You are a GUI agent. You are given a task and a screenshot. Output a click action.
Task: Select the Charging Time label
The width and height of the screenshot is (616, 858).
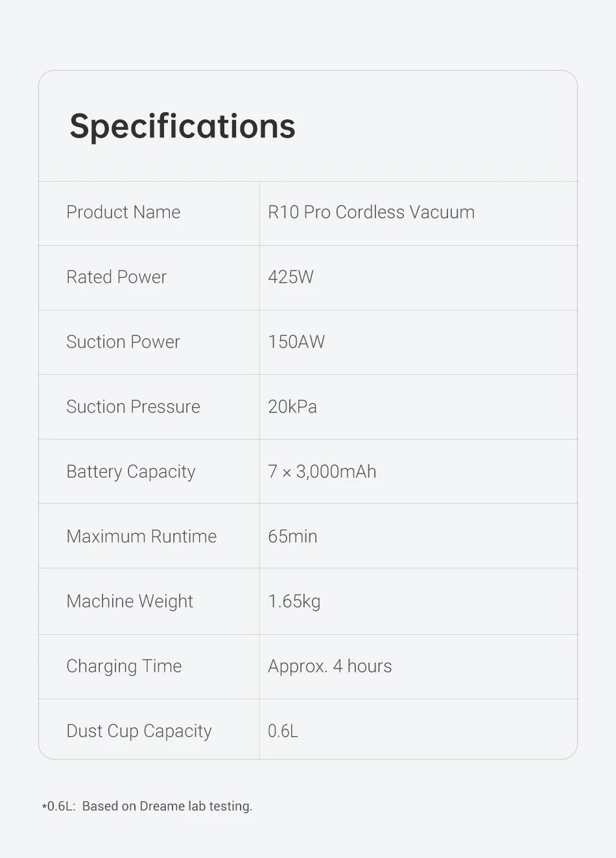click(x=124, y=667)
